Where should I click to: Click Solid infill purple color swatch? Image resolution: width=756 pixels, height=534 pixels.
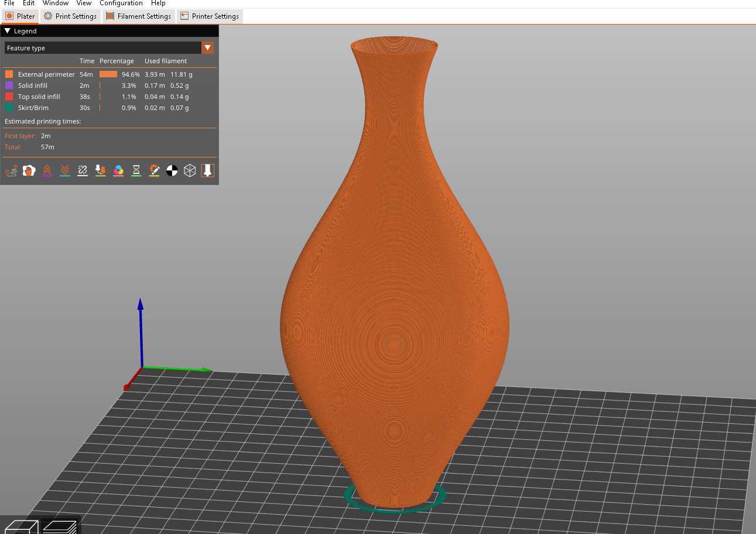click(9, 85)
